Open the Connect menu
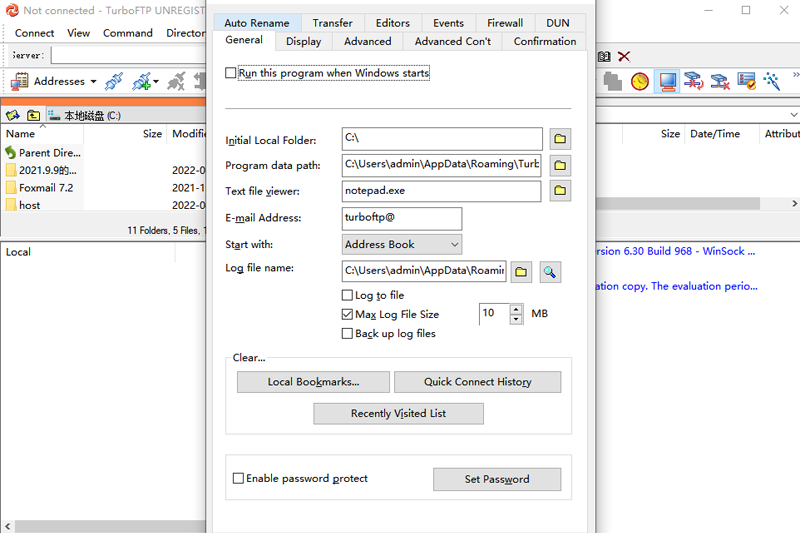Image resolution: width=800 pixels, height=533 pixels. (x=34, y=33)
